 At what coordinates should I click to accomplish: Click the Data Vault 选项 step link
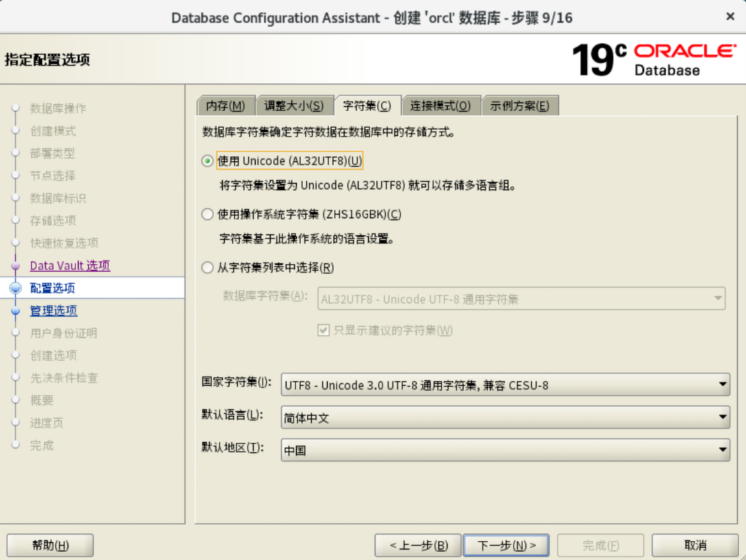coord(70,266)
